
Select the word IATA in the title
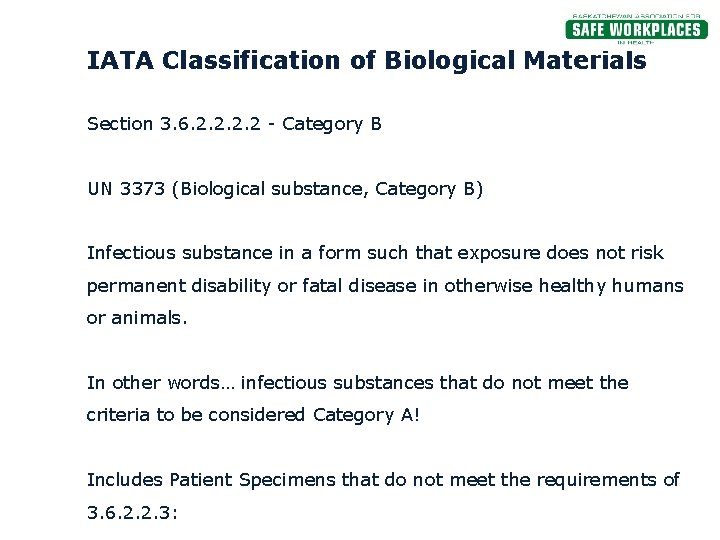(x=118, y=61)
